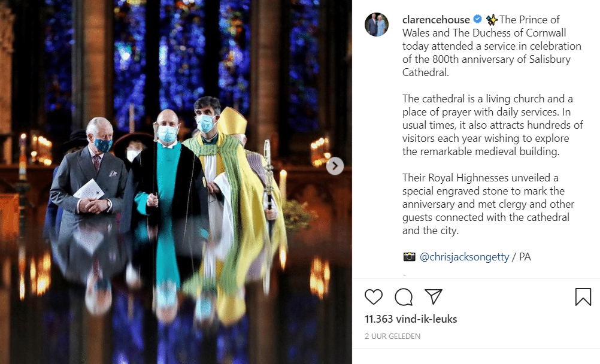Click the caption paragraph about living church
Screen dimensions: 600x364
[492, 125]
